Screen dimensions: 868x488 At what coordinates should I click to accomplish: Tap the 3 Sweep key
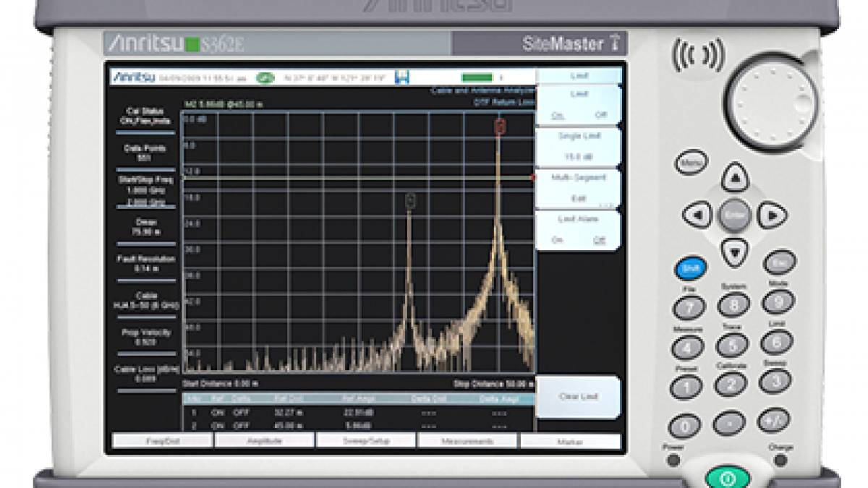pyautogui.click(x=775, y=380)
